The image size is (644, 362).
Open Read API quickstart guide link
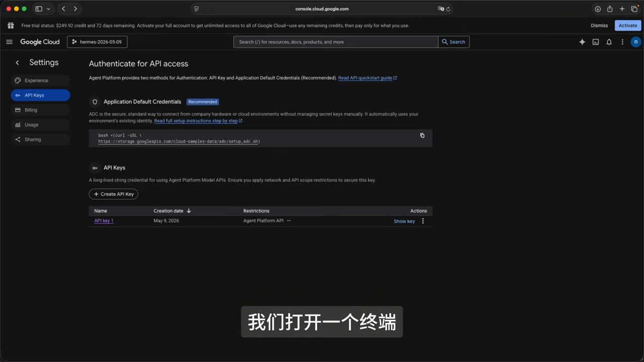367,78
